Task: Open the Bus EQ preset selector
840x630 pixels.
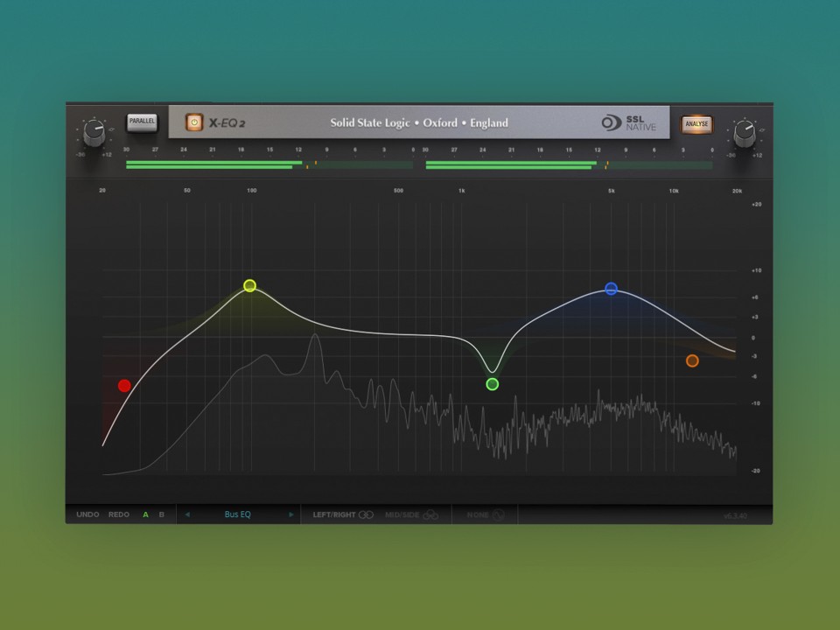Action: point(237,514)
